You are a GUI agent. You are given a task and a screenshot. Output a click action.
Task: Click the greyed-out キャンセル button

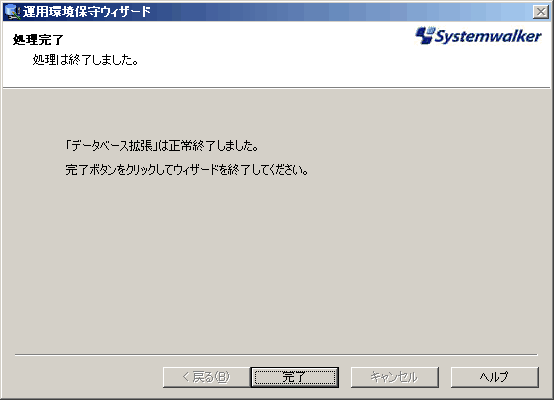click(394, 377)
